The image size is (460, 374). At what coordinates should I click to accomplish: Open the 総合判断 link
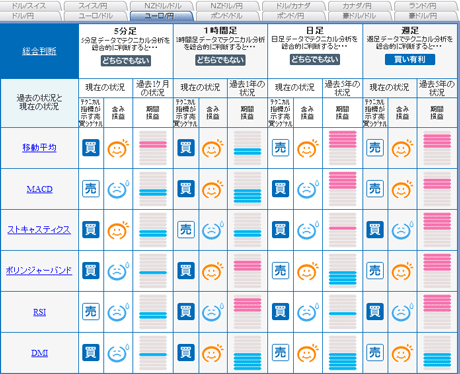click(x=39, y=51)
